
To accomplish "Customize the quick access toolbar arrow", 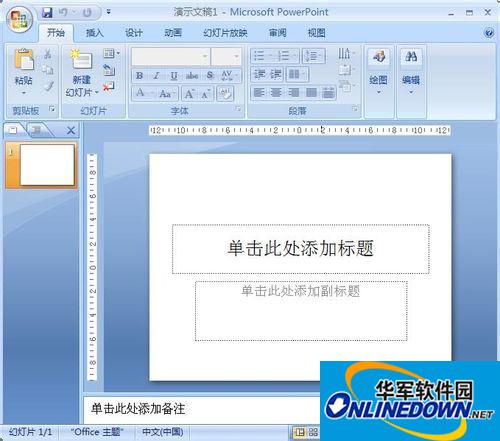I will tap(109, 12).
